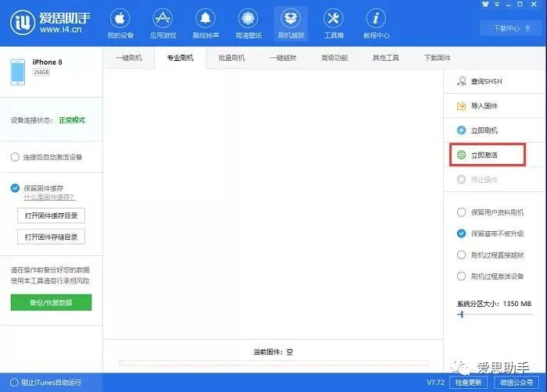547x392 pixels.
Task: Click 系统分区大小: 1350 MB value text
Action: [x=494, y=304]
